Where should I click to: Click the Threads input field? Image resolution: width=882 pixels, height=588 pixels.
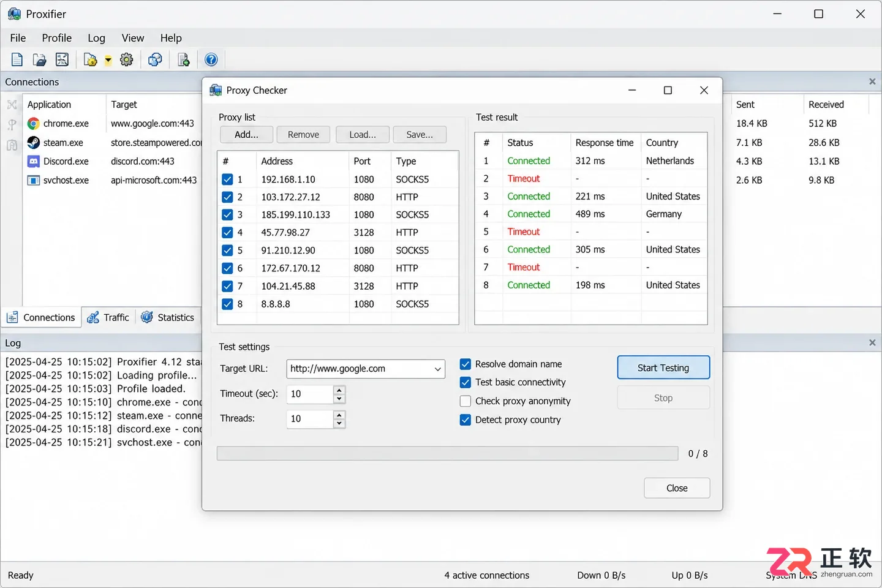point(311,419)
